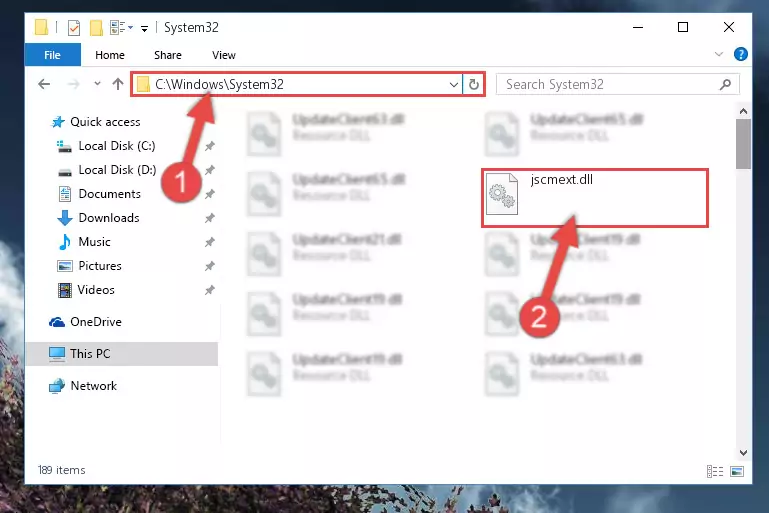Open Videos in the sidebar

[x=86, y=290]
